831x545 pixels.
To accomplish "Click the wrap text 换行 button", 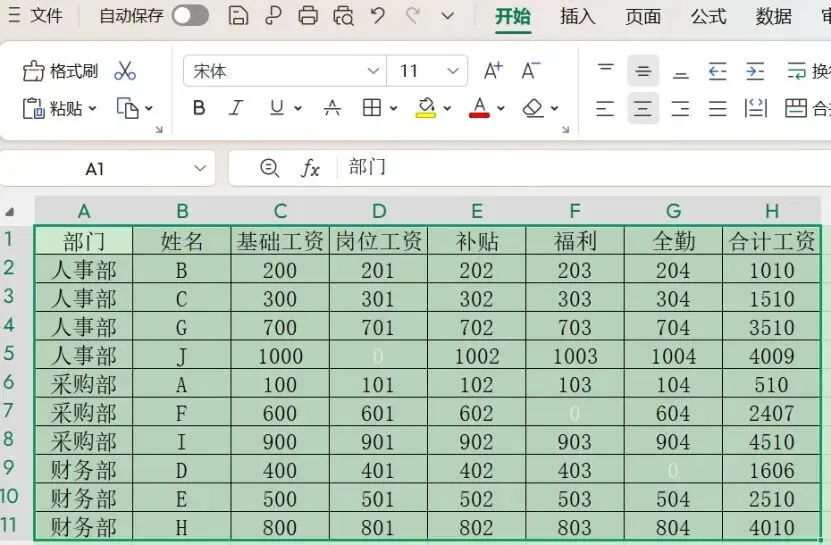I will point(808,71).
